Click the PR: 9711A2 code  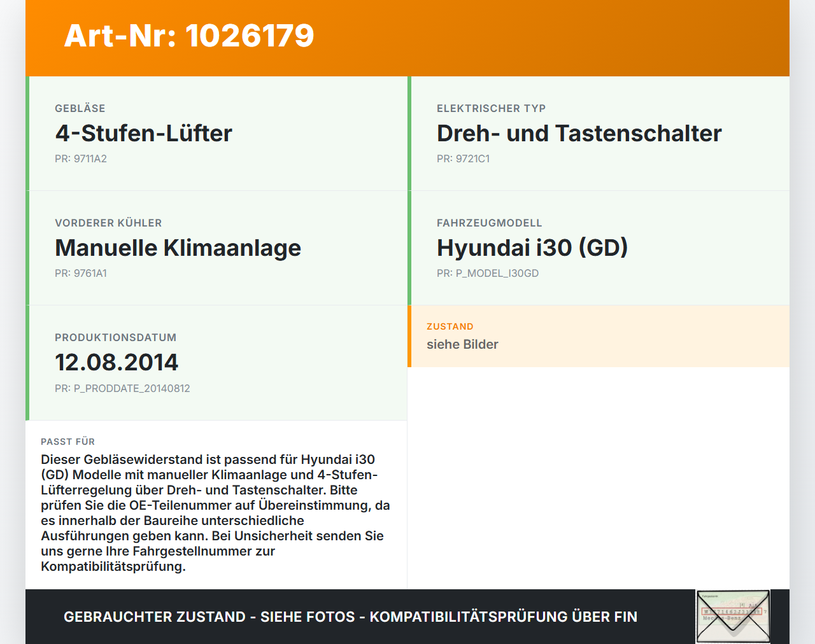(x=81, y=159)
